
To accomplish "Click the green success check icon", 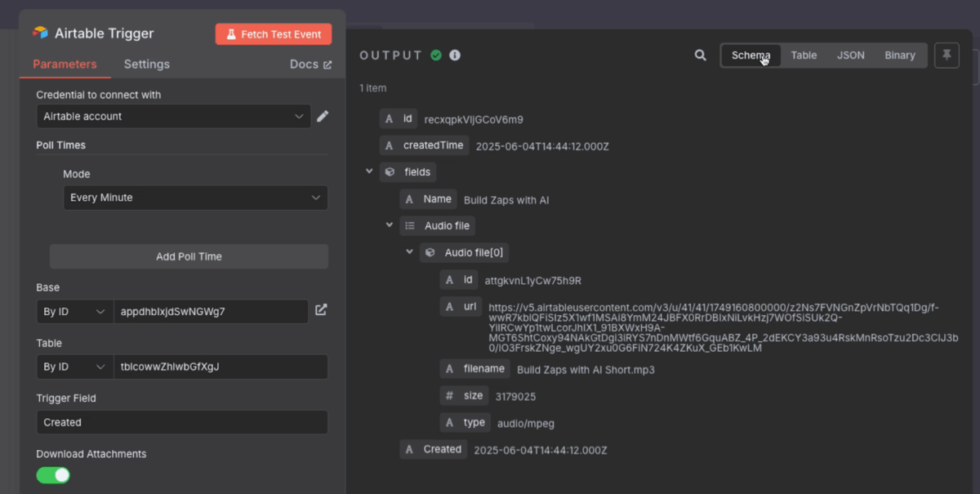I will coord(436,56).
